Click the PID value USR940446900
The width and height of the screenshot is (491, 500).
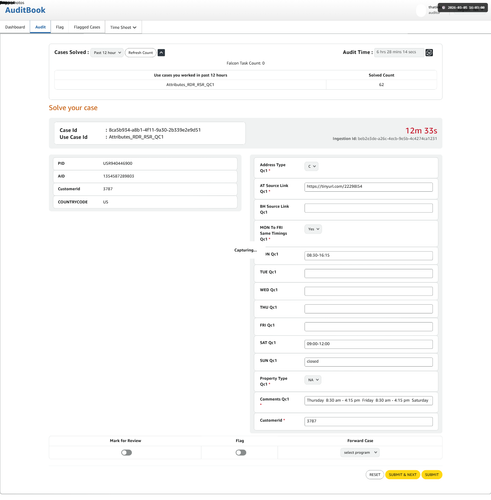click(x=118, y=163)
